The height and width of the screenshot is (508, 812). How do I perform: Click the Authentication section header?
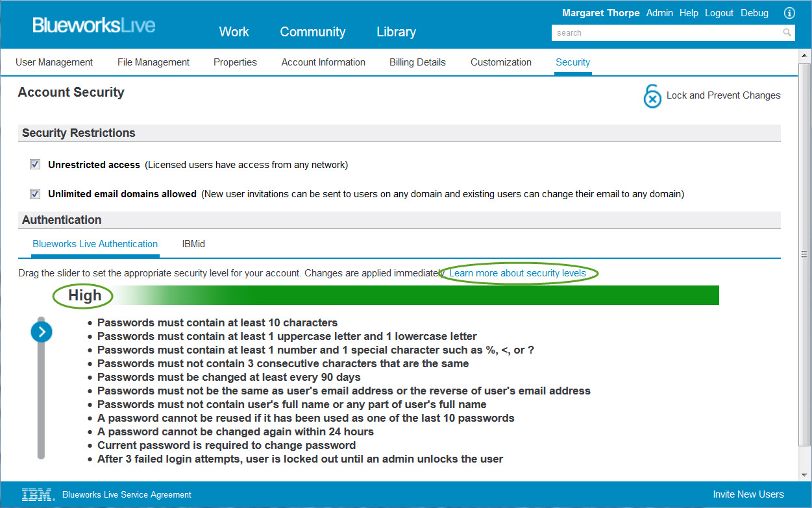tap(399, 220)
